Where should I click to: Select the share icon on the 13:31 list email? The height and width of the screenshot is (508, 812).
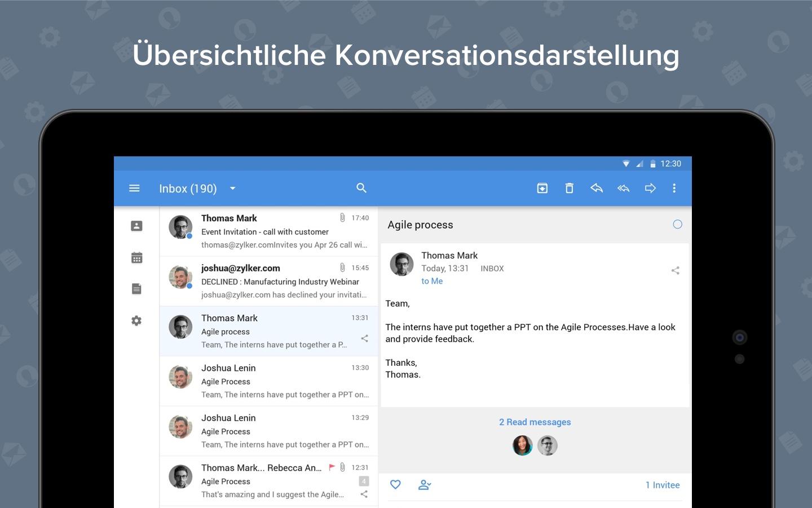click(364, 339)
